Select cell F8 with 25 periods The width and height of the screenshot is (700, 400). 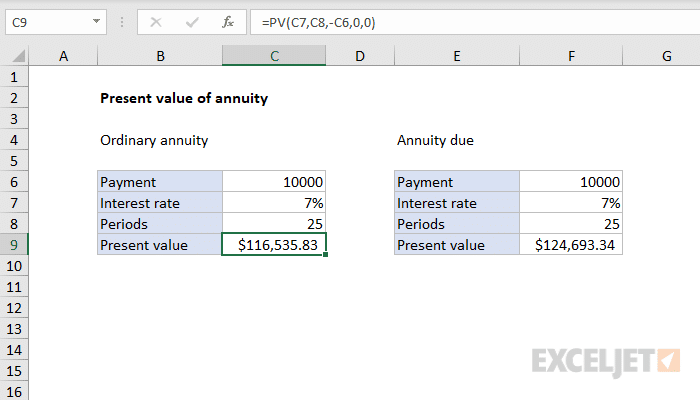tap(571, 224)
